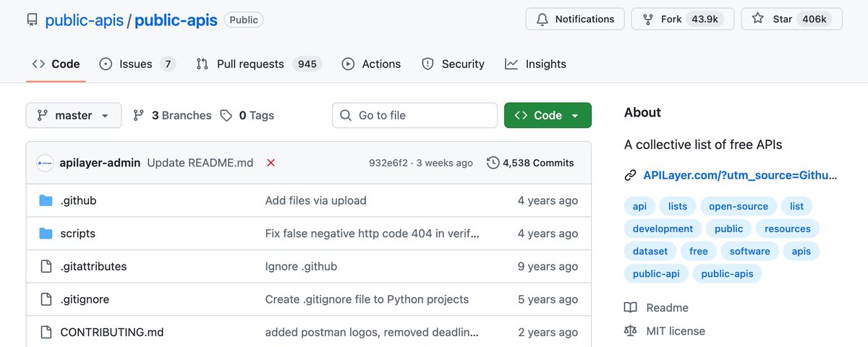Select the public-api topic tag
This screenshot has width=868, height=347.
[656, 274]
